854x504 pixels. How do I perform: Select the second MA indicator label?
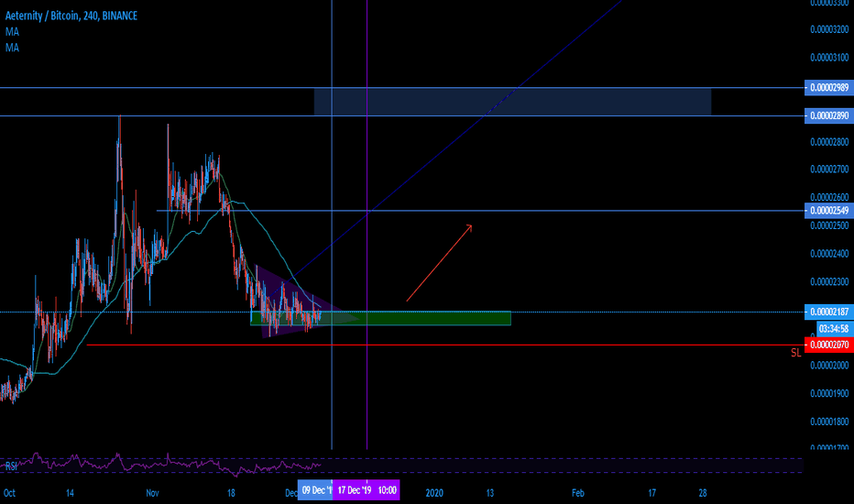[12, 48]
